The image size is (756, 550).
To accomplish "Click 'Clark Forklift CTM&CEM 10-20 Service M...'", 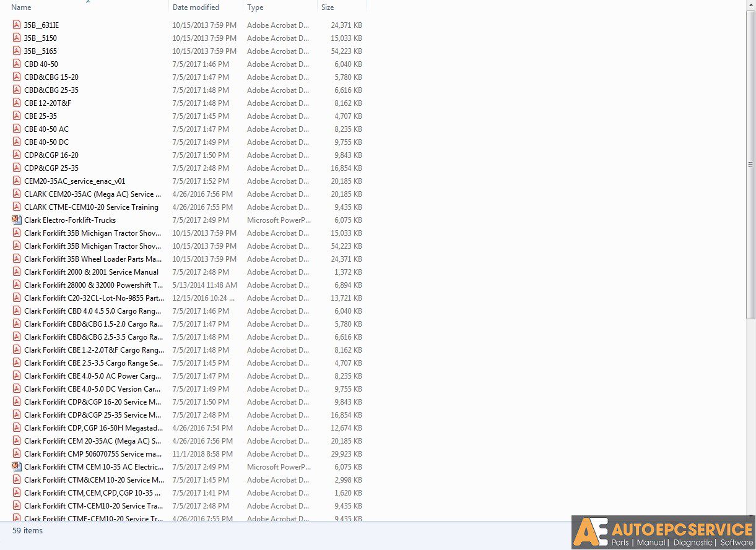I will (x=94, y=480).
